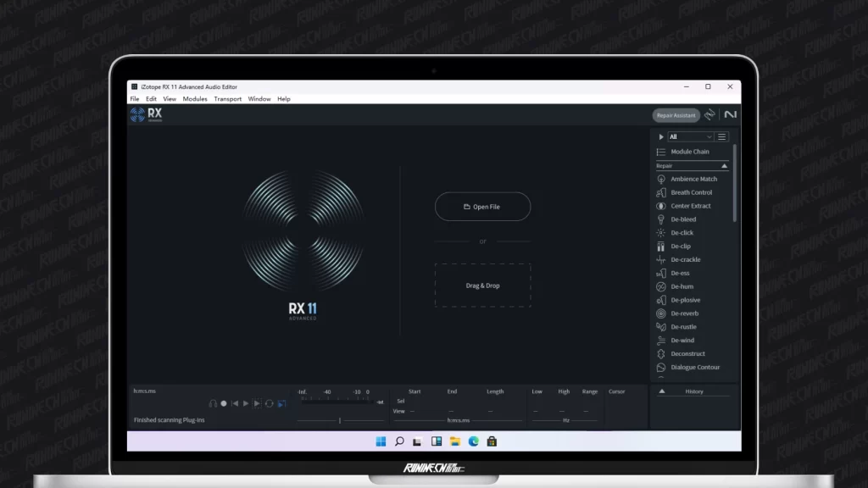Screen dimensions: 868x488
Task: Open the Module Chain icon
Action: pos(661,152)
